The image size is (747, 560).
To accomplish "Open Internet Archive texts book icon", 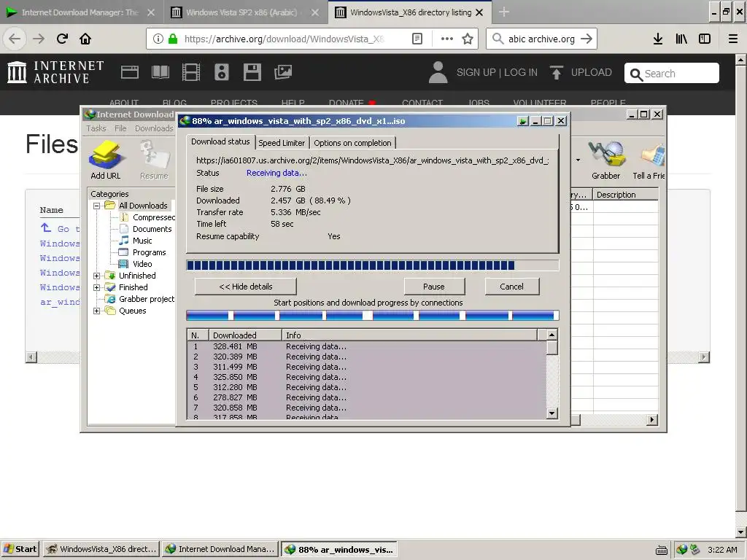I will point(160,72).
